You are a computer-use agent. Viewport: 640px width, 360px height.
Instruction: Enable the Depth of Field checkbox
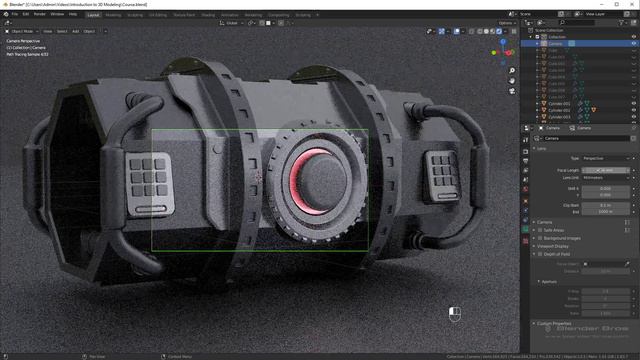(540, 254)
